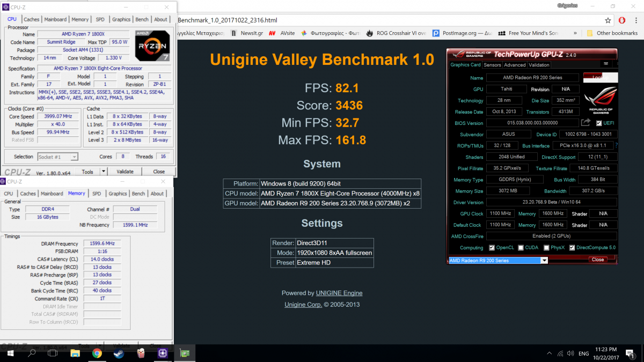The image size is (644, 362).
Task: Show hidden system tray icons
Action: pyautogui.click(x=548, y=353)
